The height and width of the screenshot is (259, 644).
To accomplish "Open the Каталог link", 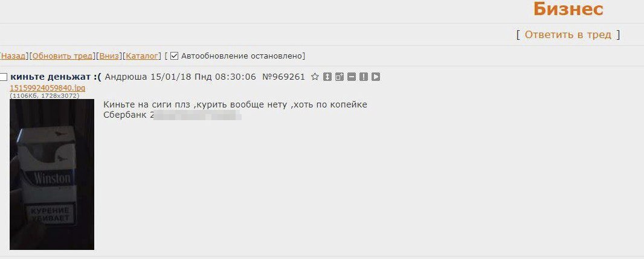I will pyautogui.click(x=142, y=56).
